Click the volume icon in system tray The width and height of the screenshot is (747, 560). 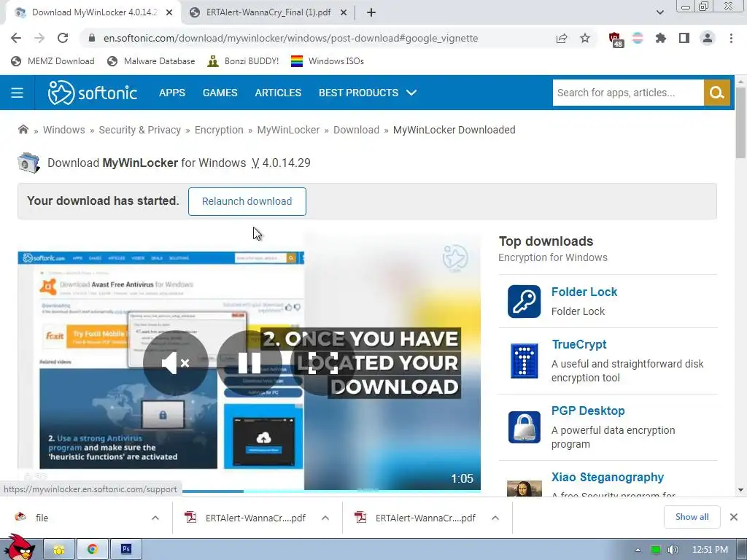pos(673,550)
